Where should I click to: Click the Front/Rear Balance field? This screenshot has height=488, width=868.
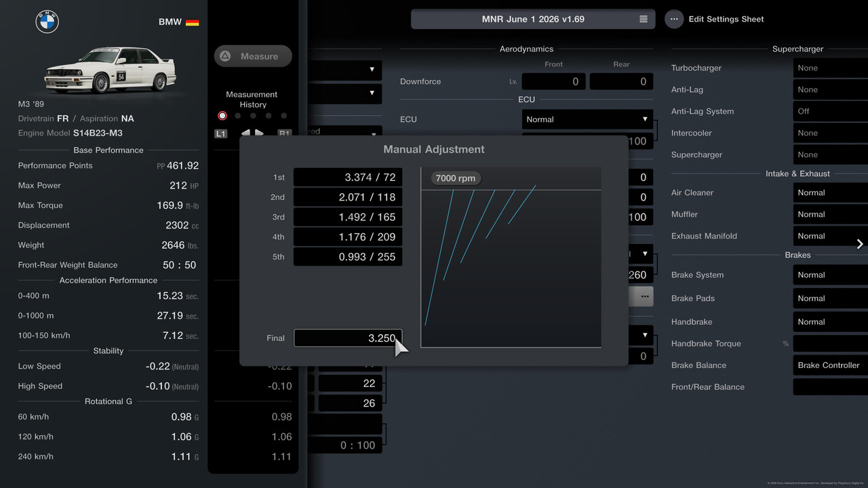(x=831, y=387)
